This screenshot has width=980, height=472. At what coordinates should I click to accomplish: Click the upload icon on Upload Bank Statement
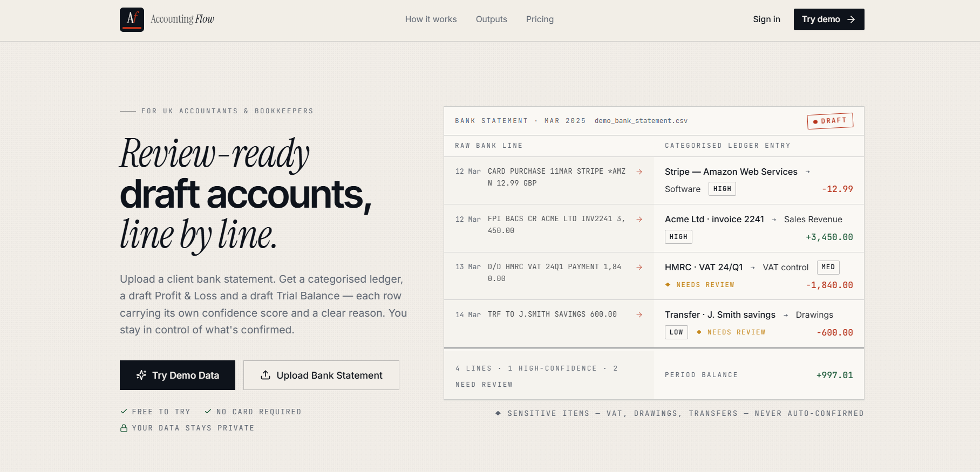coord(266,375)
